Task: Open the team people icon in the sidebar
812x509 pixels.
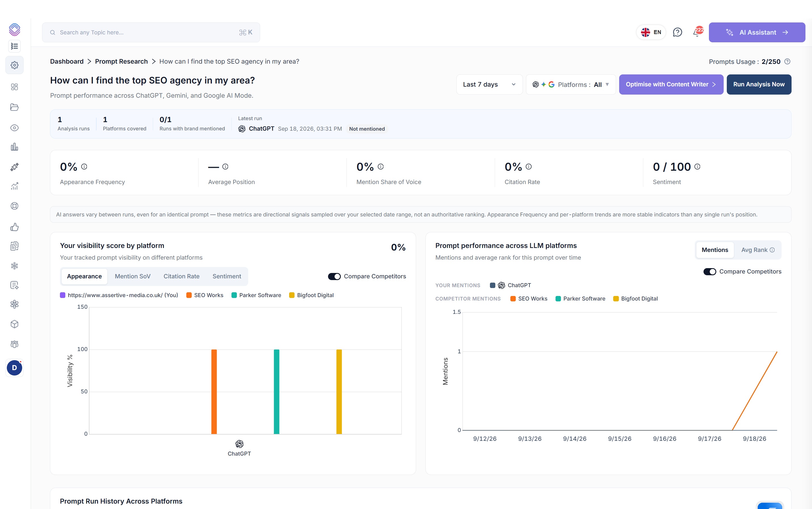Action: 14,344
